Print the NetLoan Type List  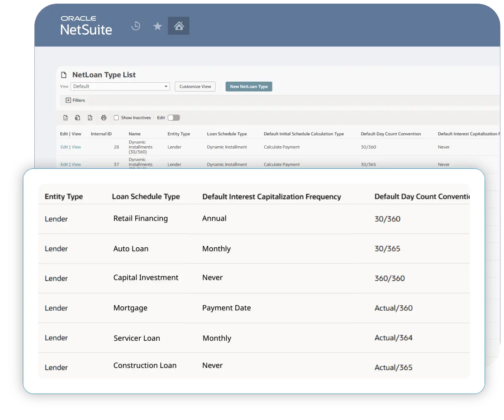(104, 118)
